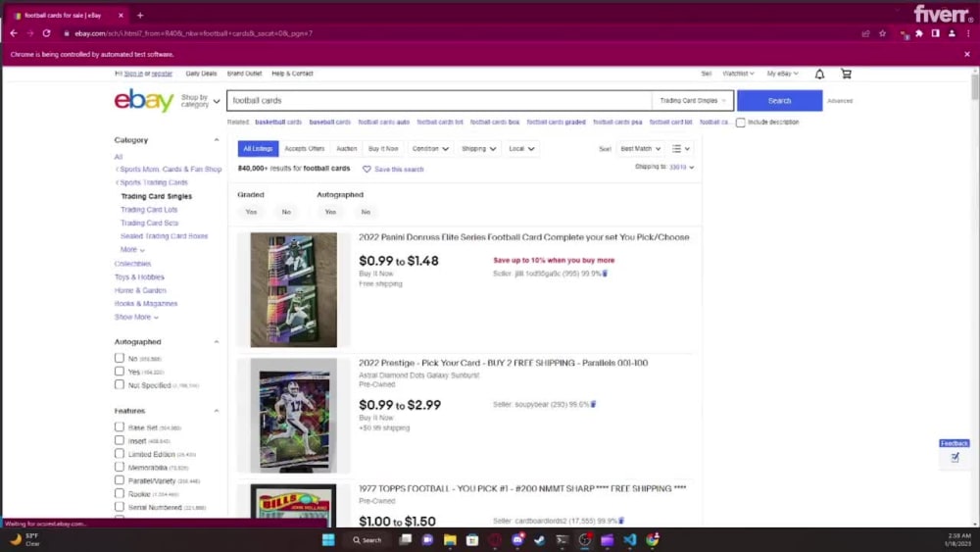Click the Sell link in header

707,74
